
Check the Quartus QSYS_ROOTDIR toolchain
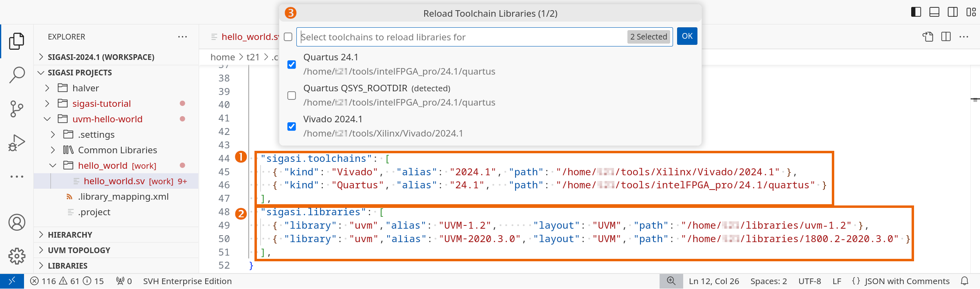(x=292, y=95)
